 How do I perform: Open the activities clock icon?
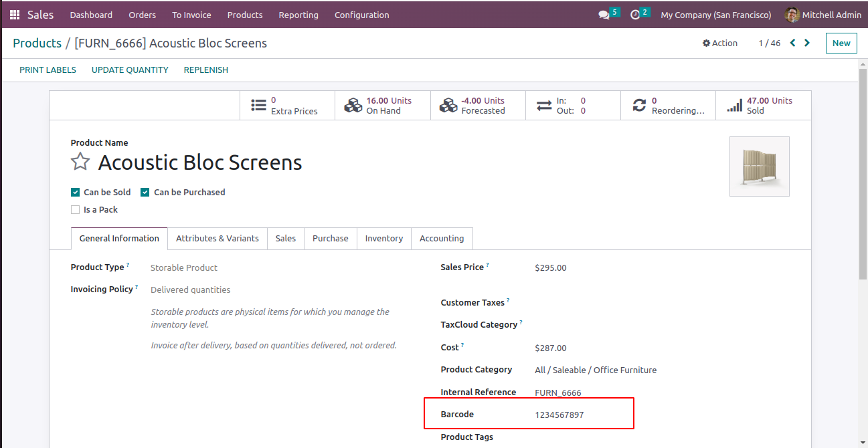(635, 15)
